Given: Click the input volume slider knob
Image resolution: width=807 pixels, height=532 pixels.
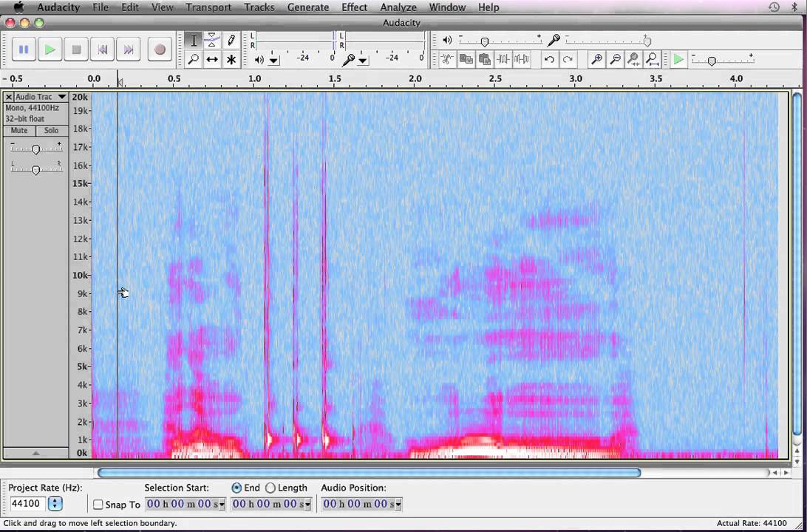Looking at the screenshot, I should click(x=647, y=42).
